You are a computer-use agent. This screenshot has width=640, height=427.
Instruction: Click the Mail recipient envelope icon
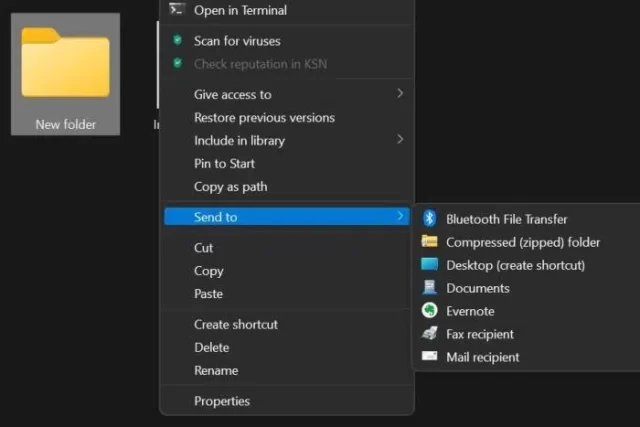click(429, 356)
